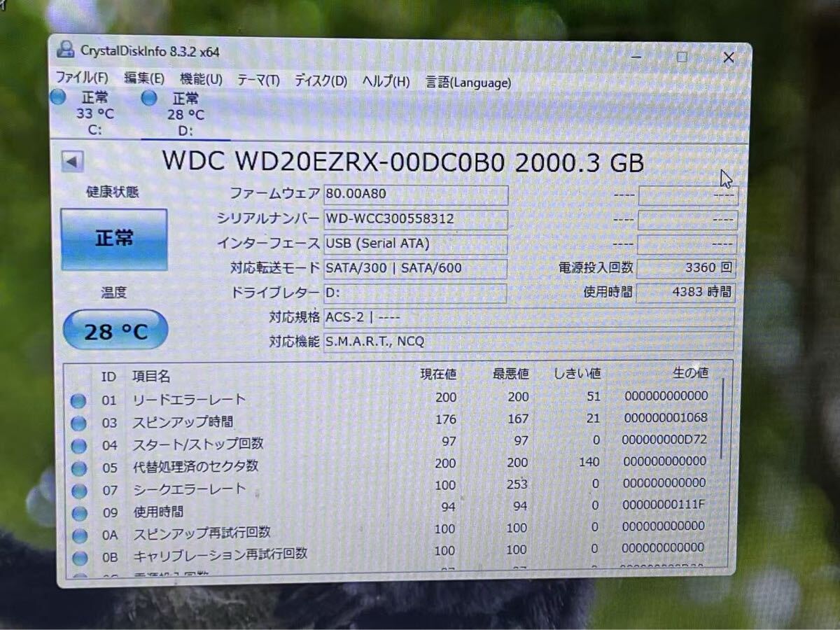Open the ヘルプ(H) menu
840x630 pixels.
click(x=386, y=82)
